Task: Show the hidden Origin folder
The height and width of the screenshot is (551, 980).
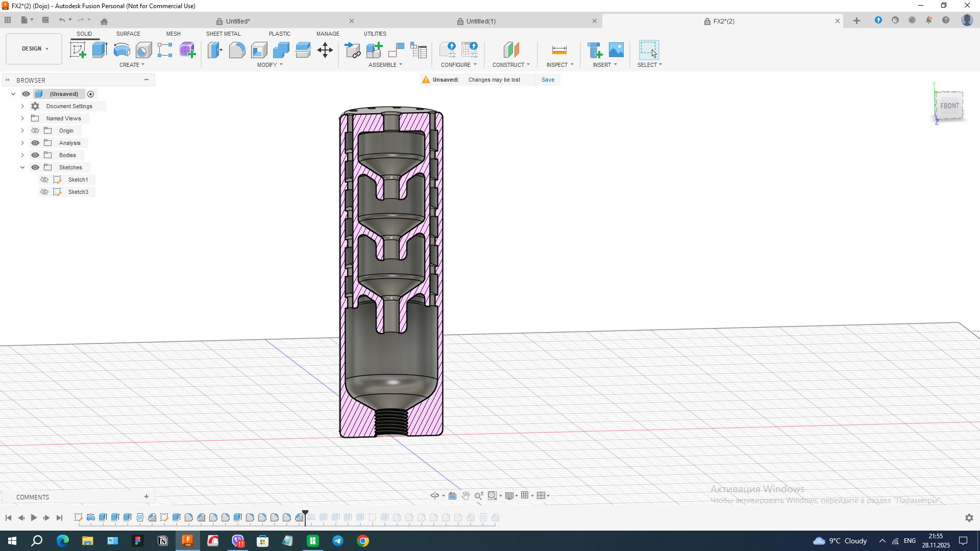Action: (35, 131)
